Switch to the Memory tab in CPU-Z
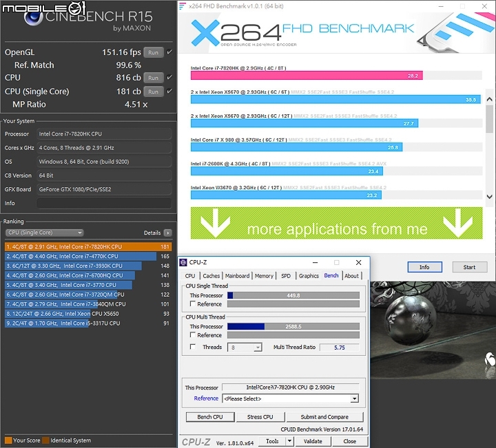 [x=264, y=276]
